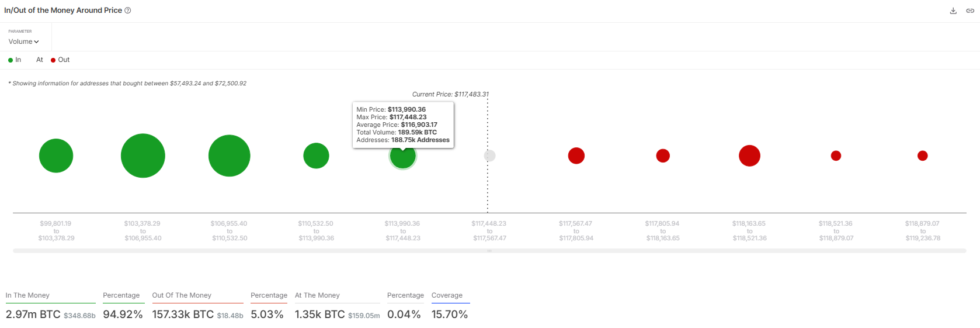Click the large red bubble at $118,163.65
Image resolution: width=980 pixels, height=328 pixels.
[x=749, y=156]
